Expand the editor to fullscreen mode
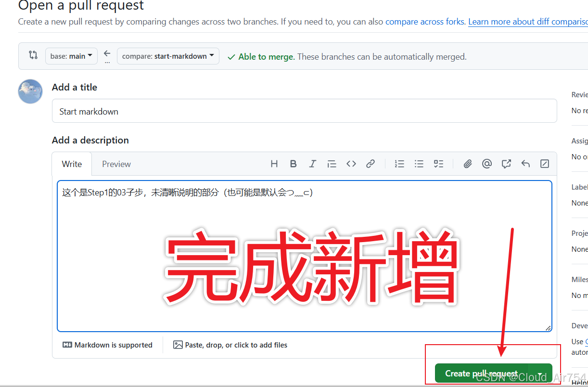588x387 pixels. [544, 164]
